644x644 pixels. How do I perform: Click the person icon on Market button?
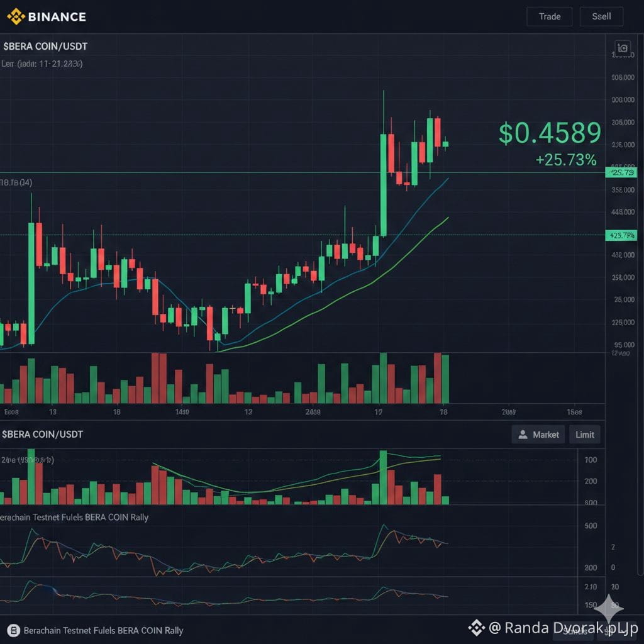click(x=523, y=435)
